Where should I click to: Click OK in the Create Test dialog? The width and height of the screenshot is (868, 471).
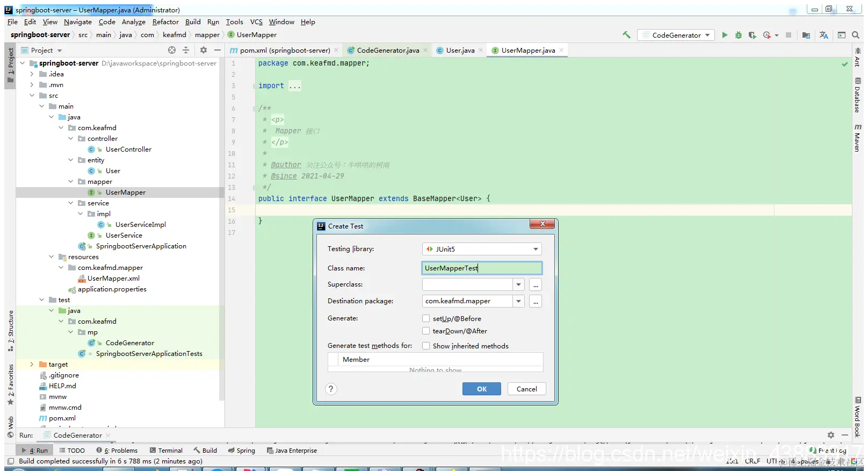pos(482,389)
